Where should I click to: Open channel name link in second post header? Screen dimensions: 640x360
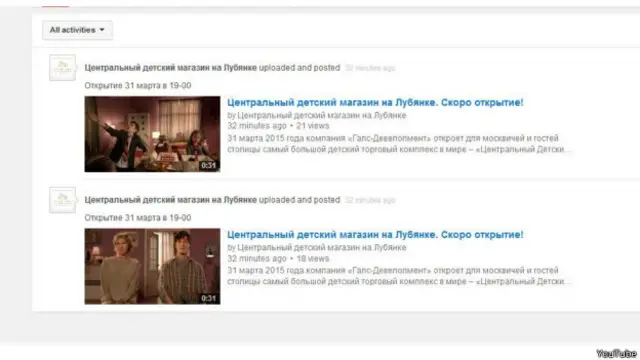coord(171,200)
